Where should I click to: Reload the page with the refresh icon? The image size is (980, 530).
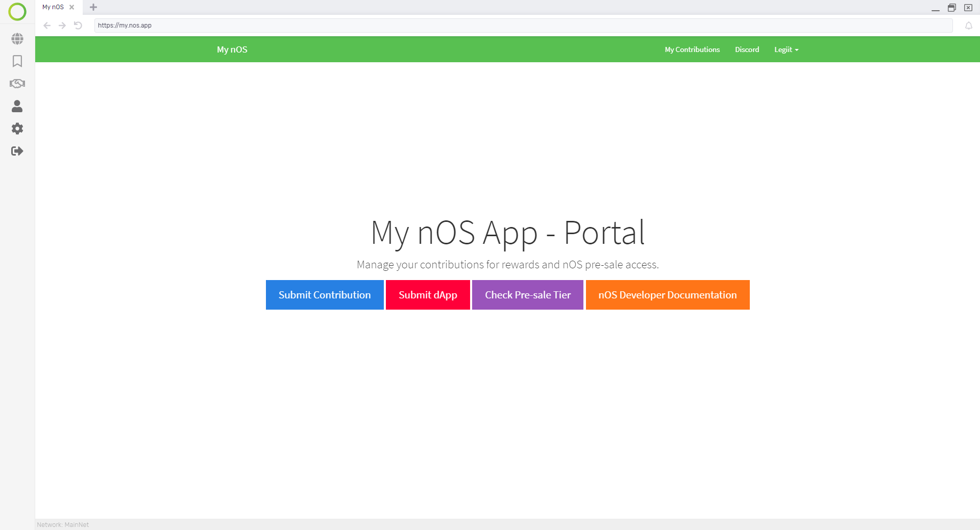click(x=78, y=26)
